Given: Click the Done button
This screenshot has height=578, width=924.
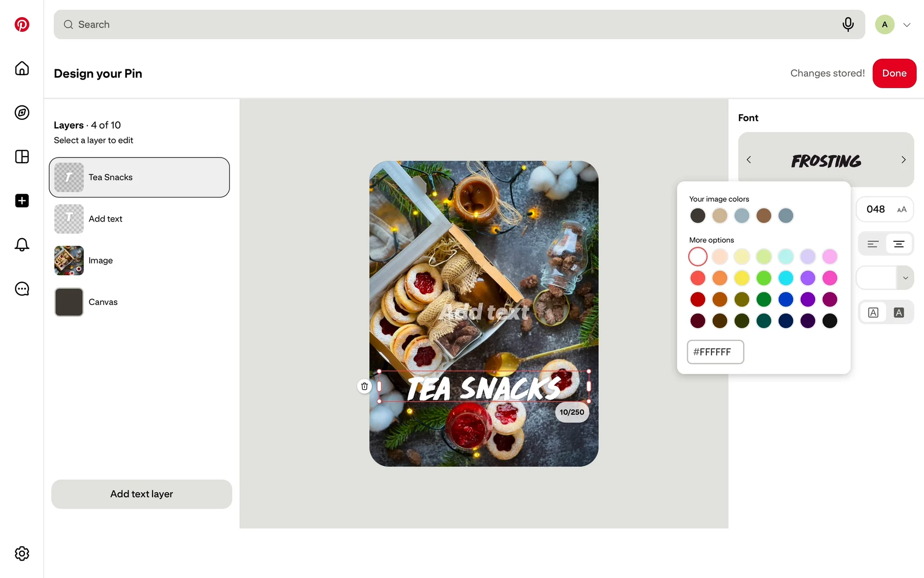Looking at the screenshot, I should click(894, 73).
